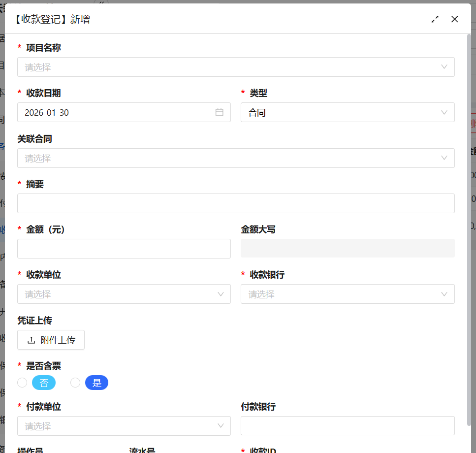Select the 是 radio for 是否含票
The image size is (476, 453).
(75, 383)
